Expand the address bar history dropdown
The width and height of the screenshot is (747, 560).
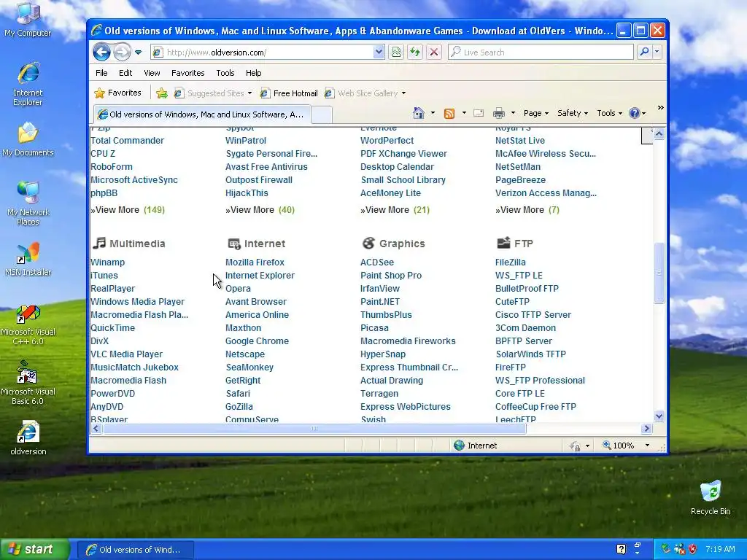pos(379,52)
